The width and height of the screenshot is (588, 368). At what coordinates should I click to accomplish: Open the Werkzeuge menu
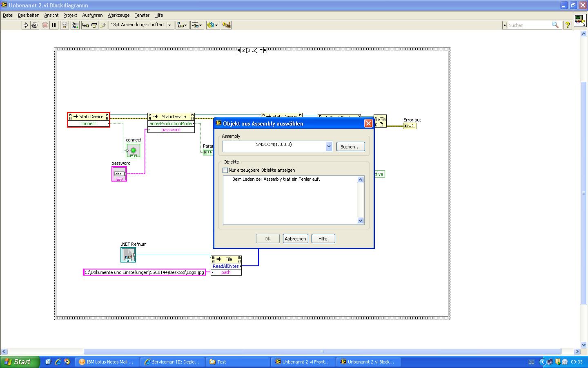click(118, 15)
